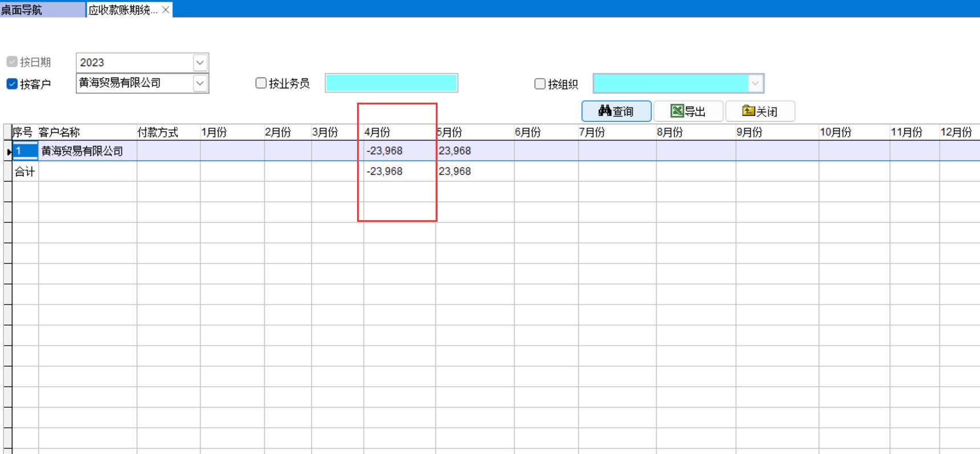
Task: Select the -23,968 cell in row 1
Action: [385, 151]
